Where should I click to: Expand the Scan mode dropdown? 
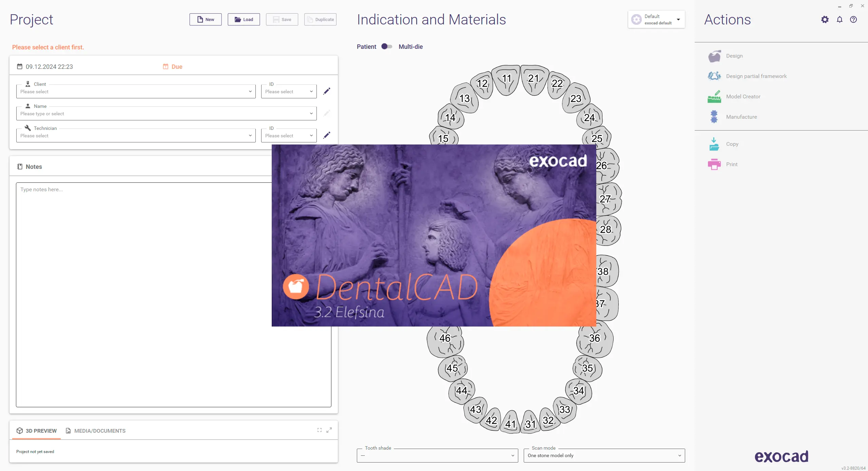tap(604, 455)
